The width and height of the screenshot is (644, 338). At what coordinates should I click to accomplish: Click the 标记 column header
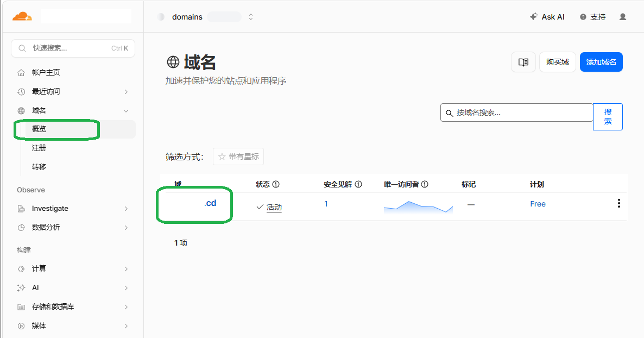click(x=469, y=184)
